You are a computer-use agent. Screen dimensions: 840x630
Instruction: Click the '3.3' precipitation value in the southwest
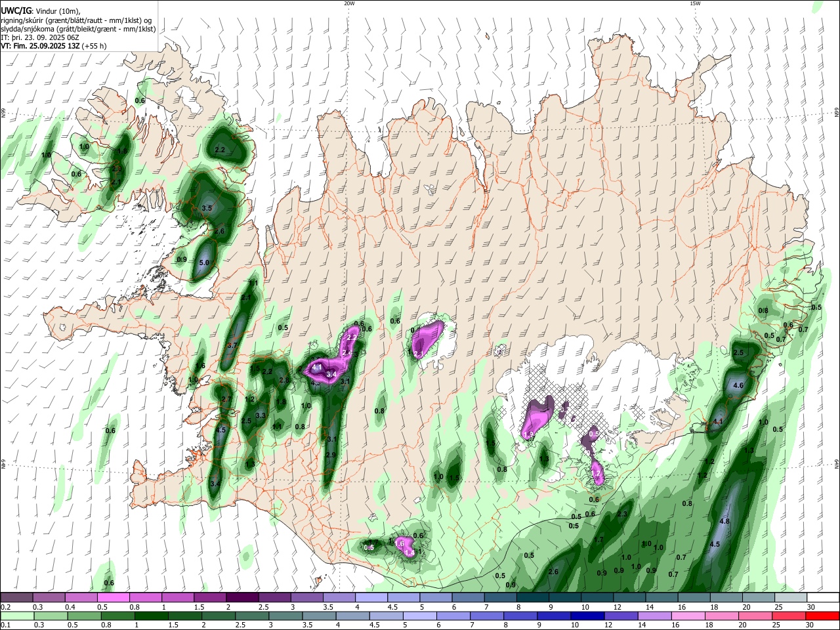coord(261,415)
